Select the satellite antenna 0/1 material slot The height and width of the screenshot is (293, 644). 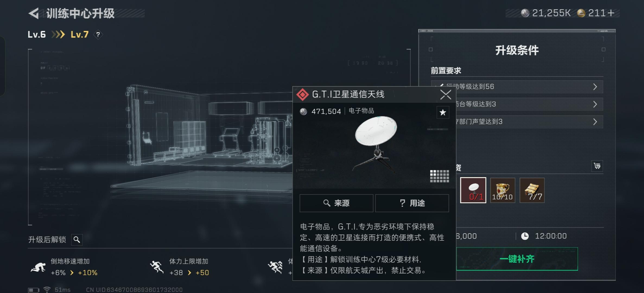[x=473, y=190]
